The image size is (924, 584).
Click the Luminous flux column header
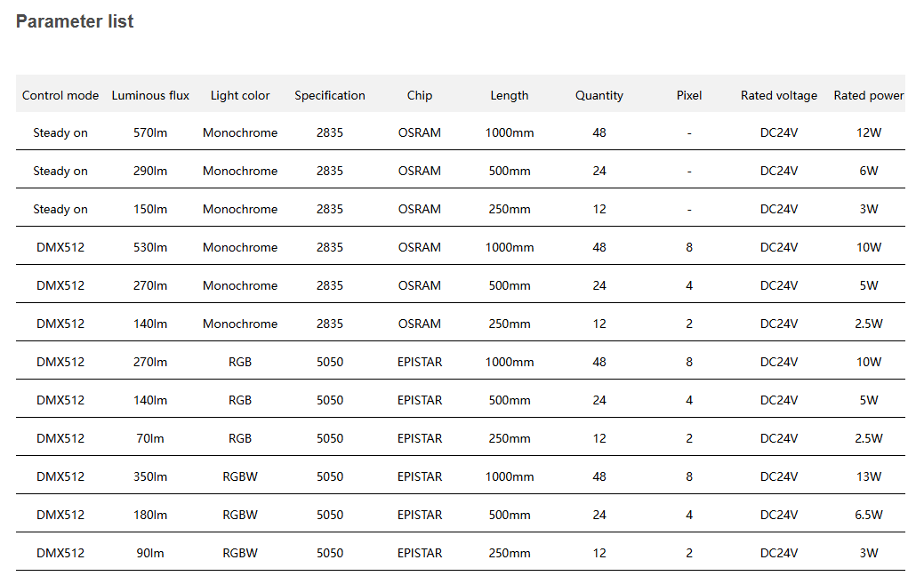click(150, 95)
